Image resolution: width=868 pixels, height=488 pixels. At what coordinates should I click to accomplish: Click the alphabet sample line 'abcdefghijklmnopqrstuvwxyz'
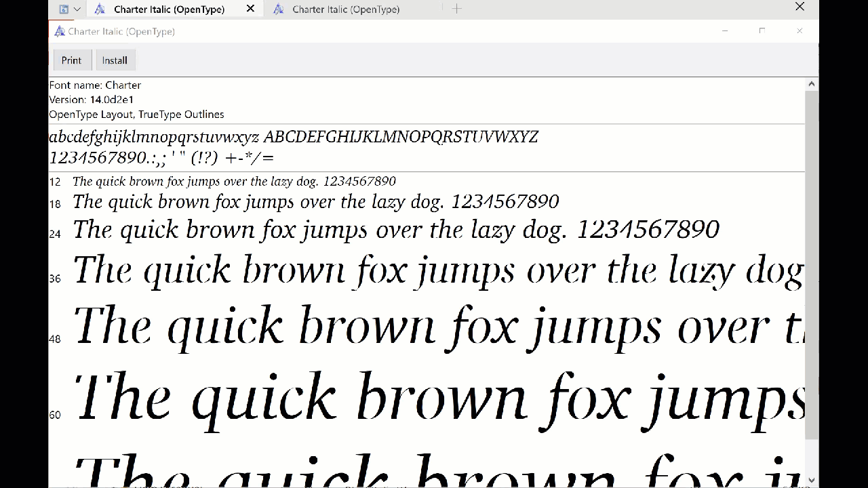pyautogui.click(x=154, y=138)
